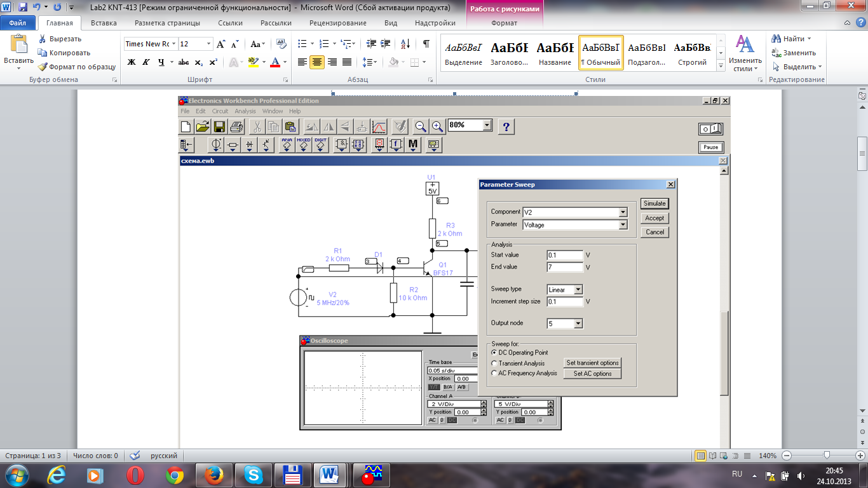Click the Word zoom slider handle
The width and height of the screenshot is (868, 488).
[827, 456]
